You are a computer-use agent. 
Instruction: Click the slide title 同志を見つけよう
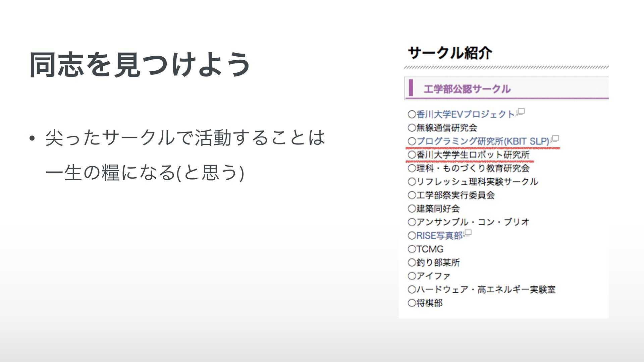(140, 65)
